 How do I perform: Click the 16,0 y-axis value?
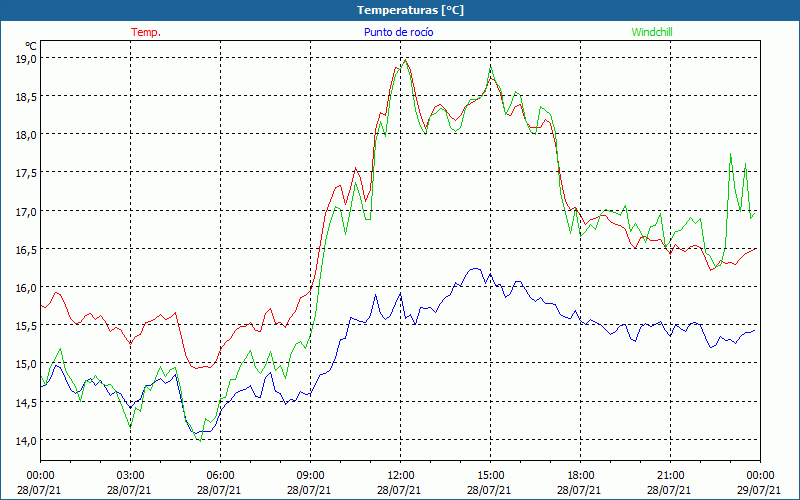coord(26,288)
